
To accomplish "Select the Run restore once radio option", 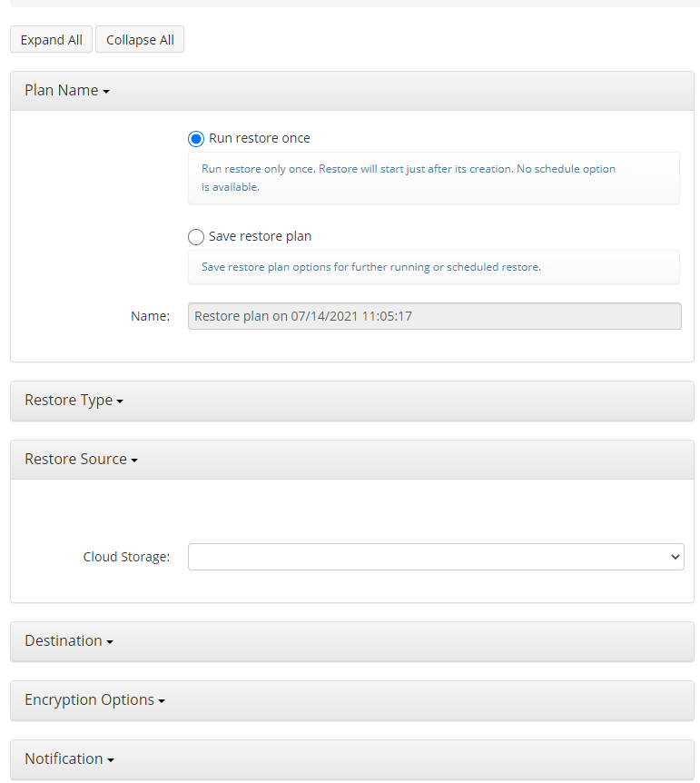I will point(196,139).
